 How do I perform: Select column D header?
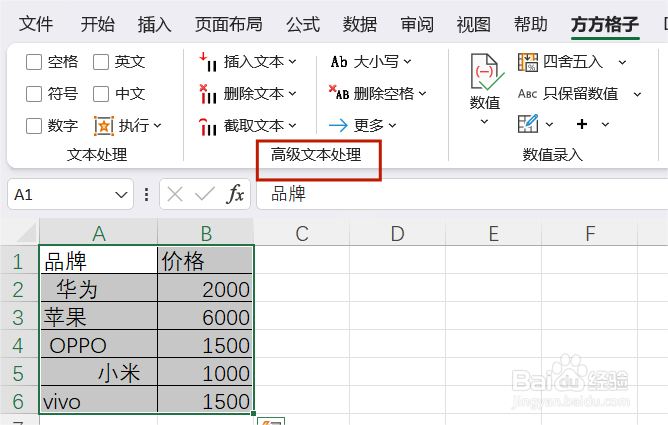(397, 233)
